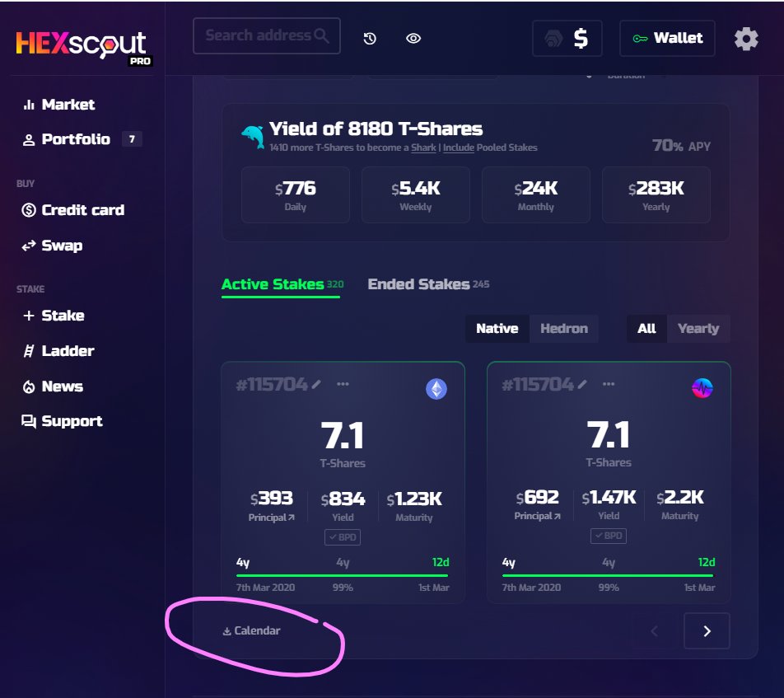Select the Native stakes toggle
Viewport: 784px width, 698px height.
click(497, 329)
